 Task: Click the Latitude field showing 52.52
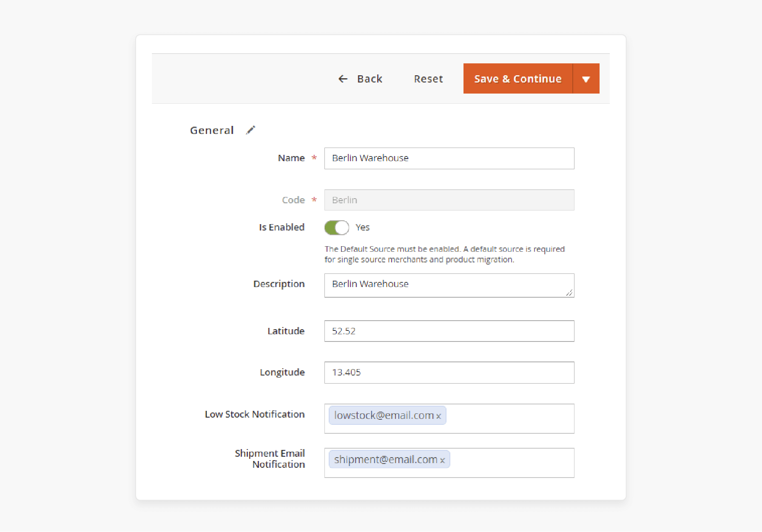tap(449, 331)
